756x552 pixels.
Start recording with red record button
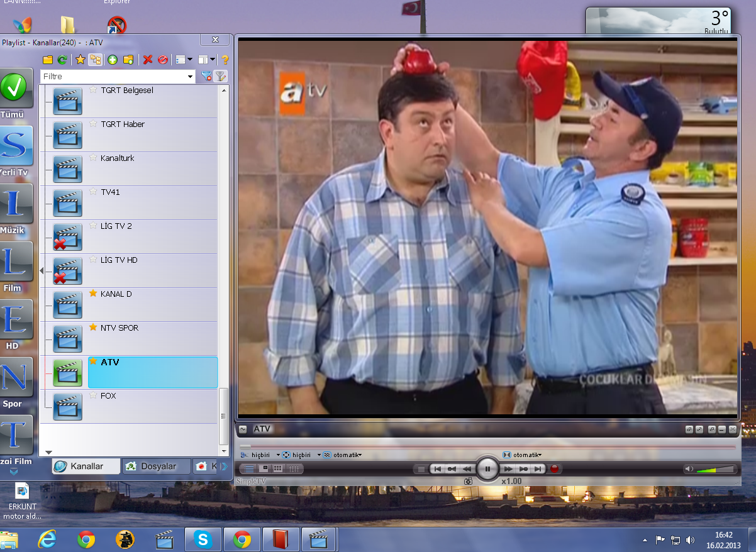point(555,469)
